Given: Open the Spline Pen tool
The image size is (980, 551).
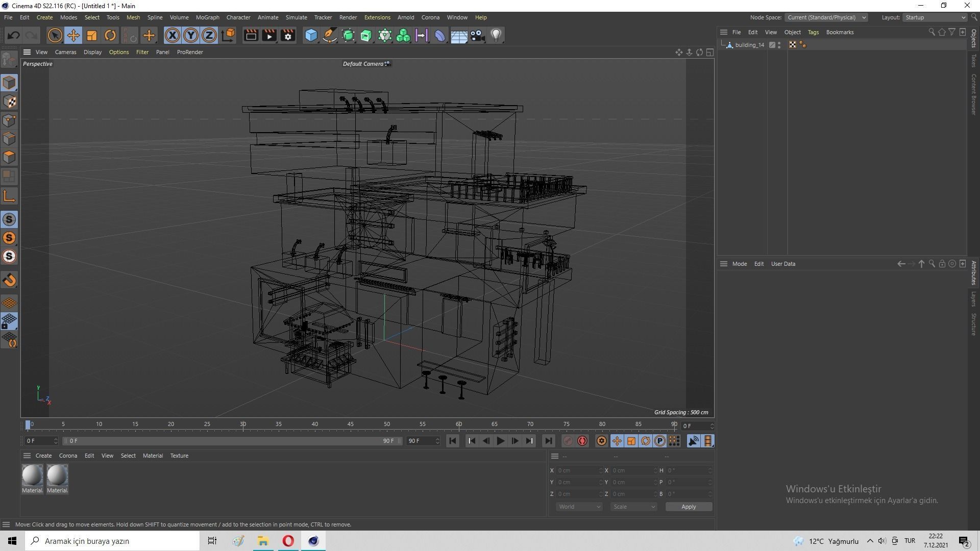Looking at the screenshot, I should coord(330,35).
